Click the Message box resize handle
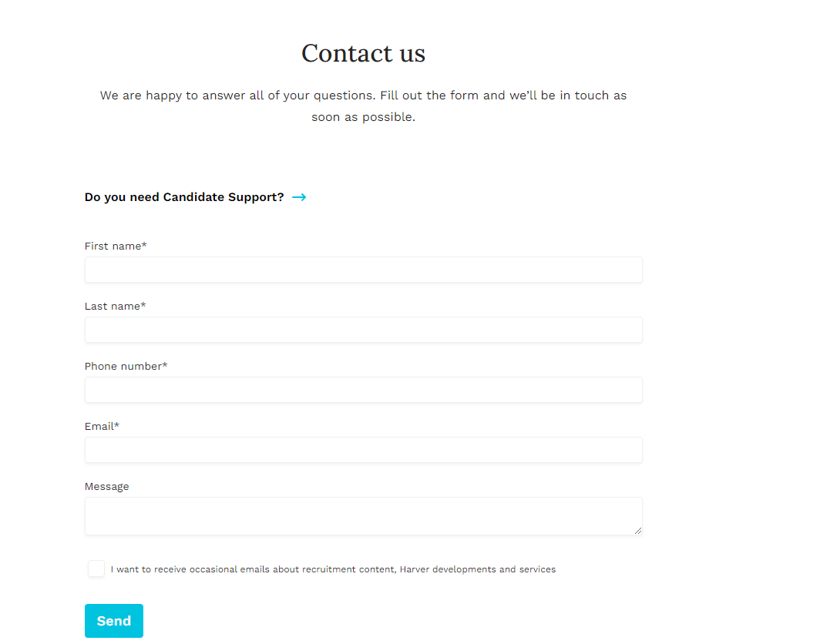Image resolution: width=820 pixels, height=644 pixels. pyautogui.click(x=637, y=530)
